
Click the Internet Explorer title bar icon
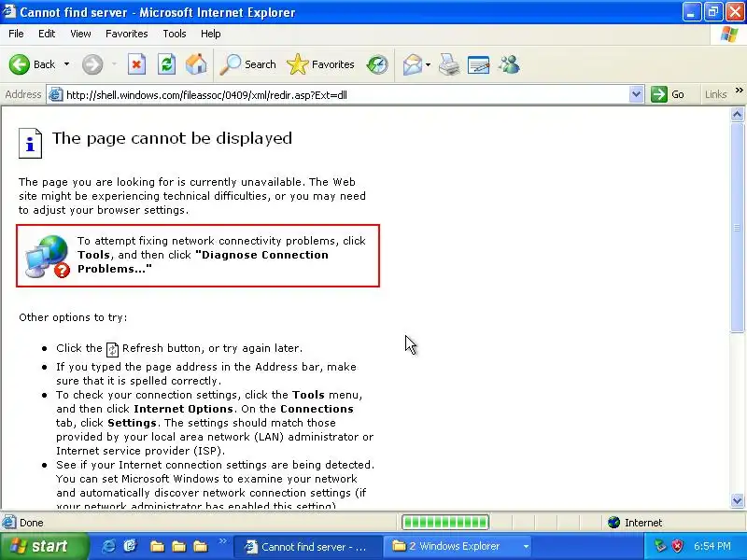click(9, 11)
